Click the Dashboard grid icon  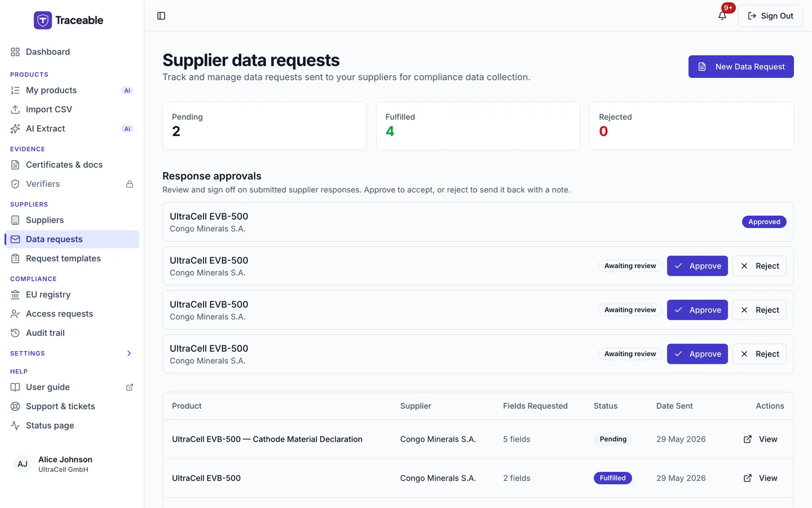point(15,52)
